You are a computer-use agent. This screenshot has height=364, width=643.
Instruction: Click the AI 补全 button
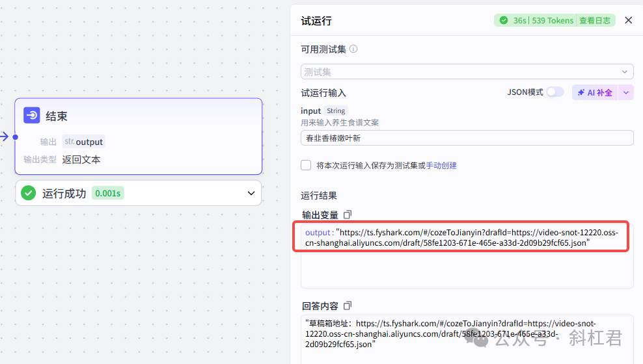[x=595, y=92]
